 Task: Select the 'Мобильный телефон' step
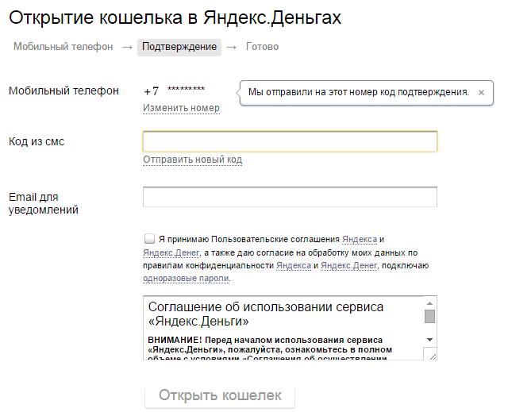tap(63, 47)
